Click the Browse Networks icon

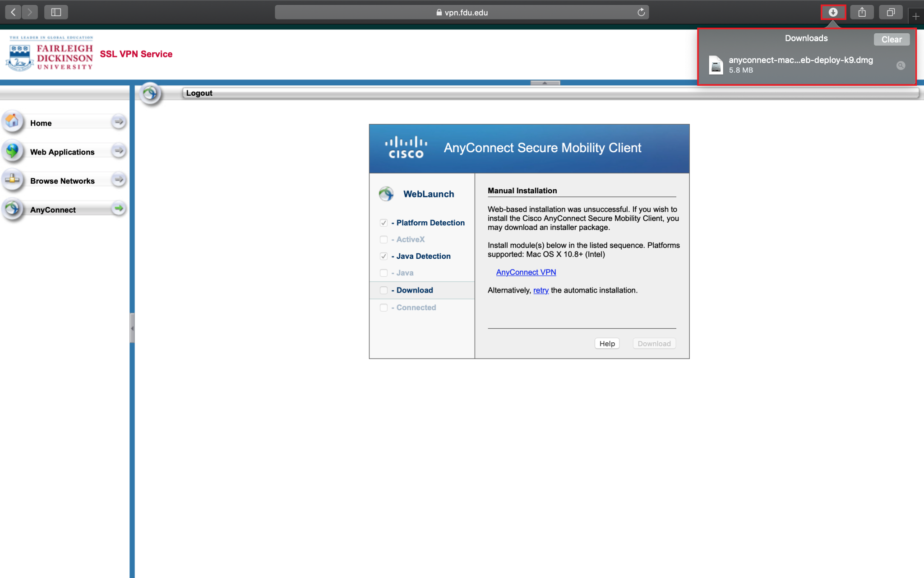(x=13, y=179)
